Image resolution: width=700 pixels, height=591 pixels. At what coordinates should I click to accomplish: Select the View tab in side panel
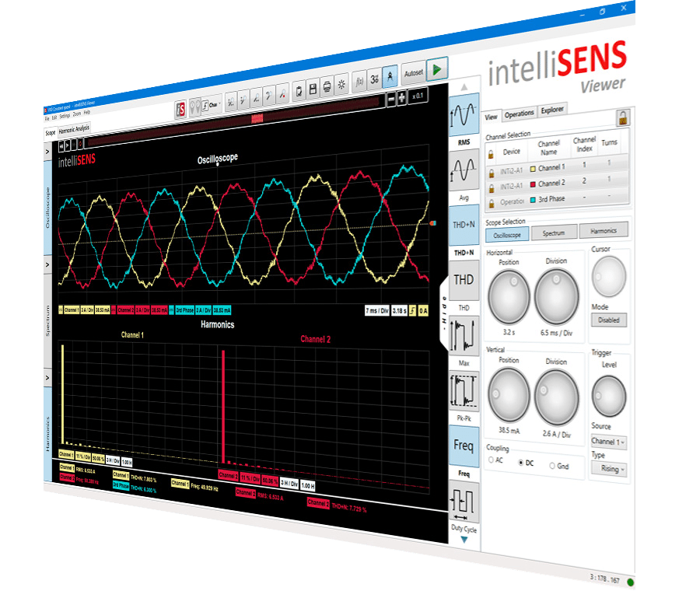point(492,117)
